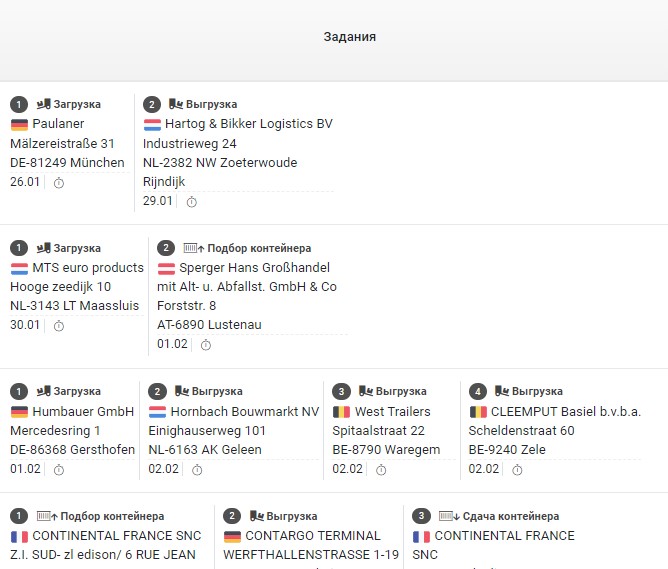Click the loading forklift icon beside Paulaner's Загрузка
Screen dimensions: 668x569
pos(43,104)
